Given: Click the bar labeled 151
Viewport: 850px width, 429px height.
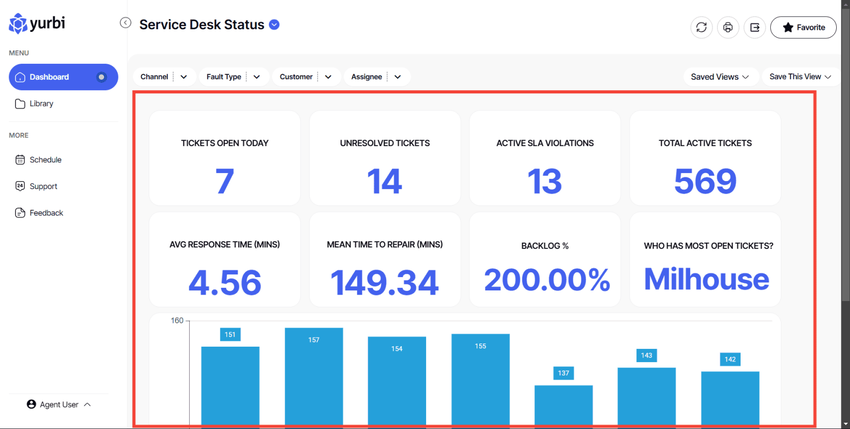Looking at the screenshot, I should [230, 386].
